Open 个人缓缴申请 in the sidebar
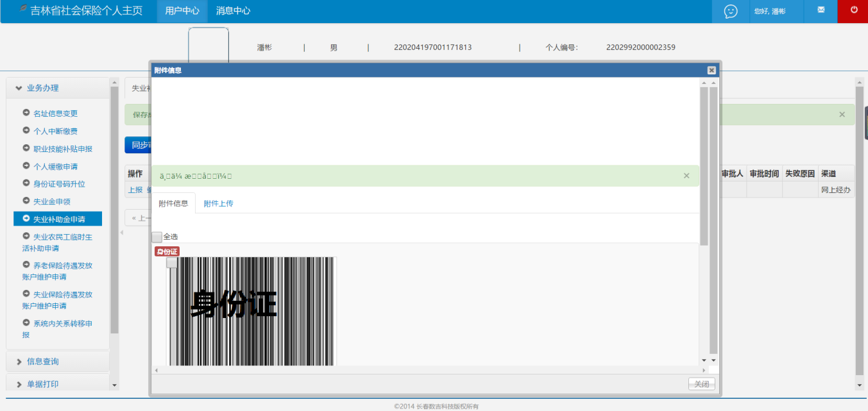The height and width of the screenshot is (411, 868). [55, 166]
